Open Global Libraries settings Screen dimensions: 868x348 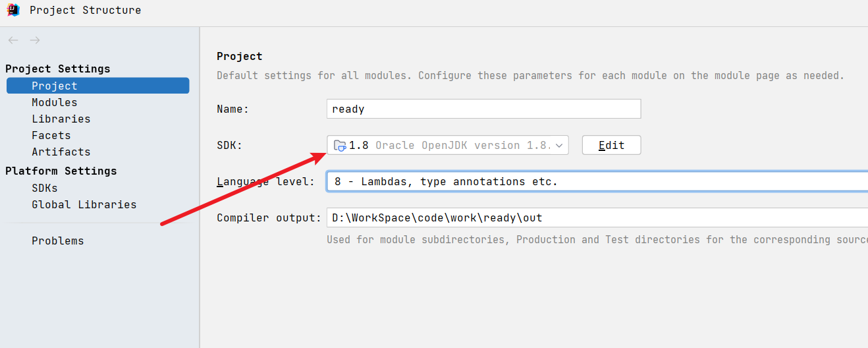[x=84, y=204]
